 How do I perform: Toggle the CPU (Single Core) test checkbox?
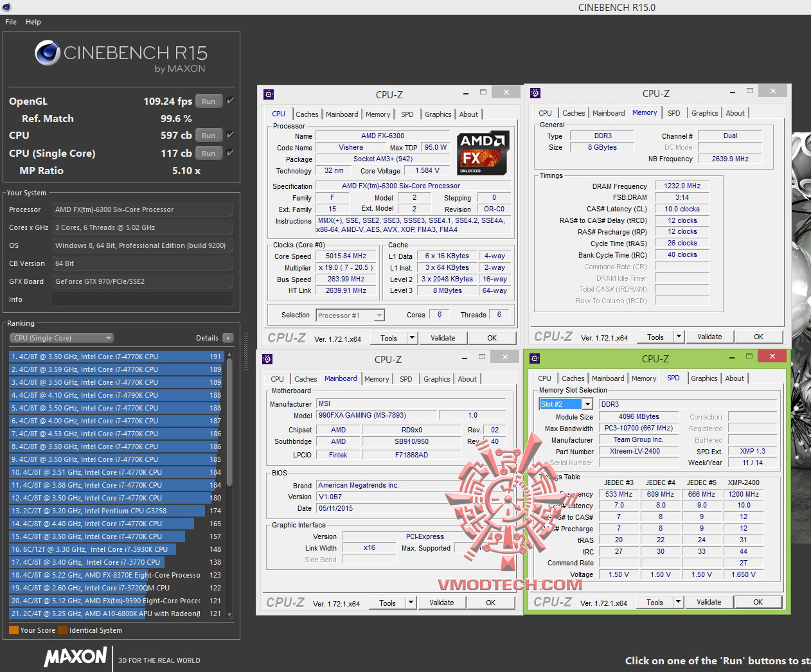point(230,153)
